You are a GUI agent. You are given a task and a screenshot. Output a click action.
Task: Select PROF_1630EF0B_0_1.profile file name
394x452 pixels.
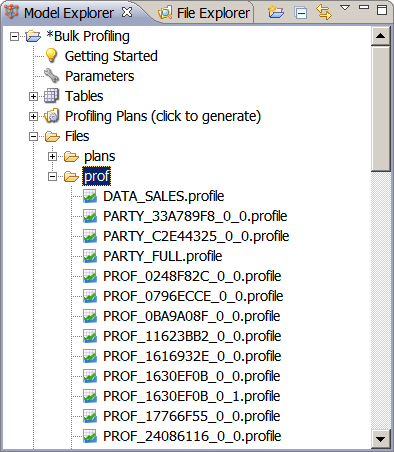pos(192,396)
